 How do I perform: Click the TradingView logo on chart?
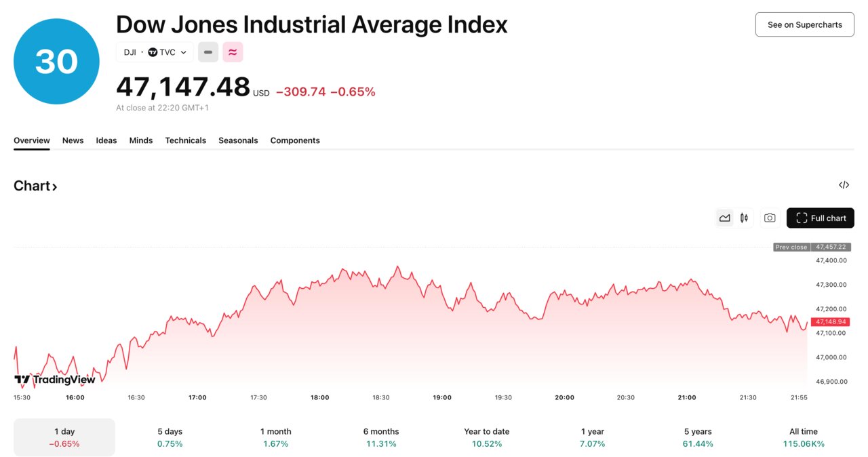pos(55,380)
